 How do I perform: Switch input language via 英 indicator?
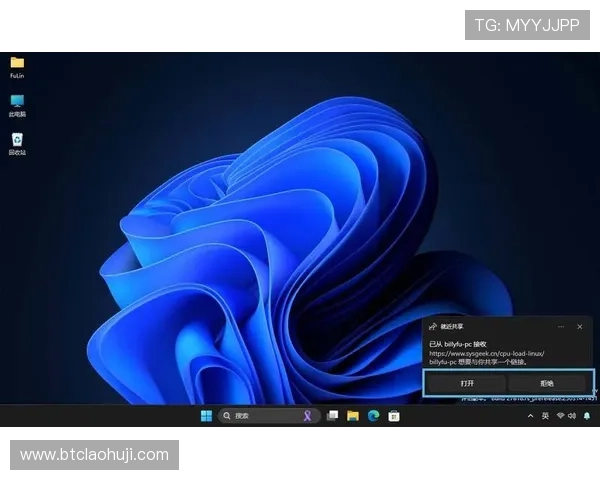545,416
